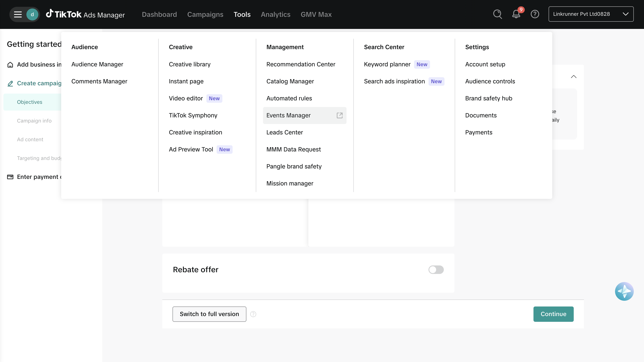Click the TikTok Ads Manager logo
This screenshot has height=362, width=644.
pos(85,14)
